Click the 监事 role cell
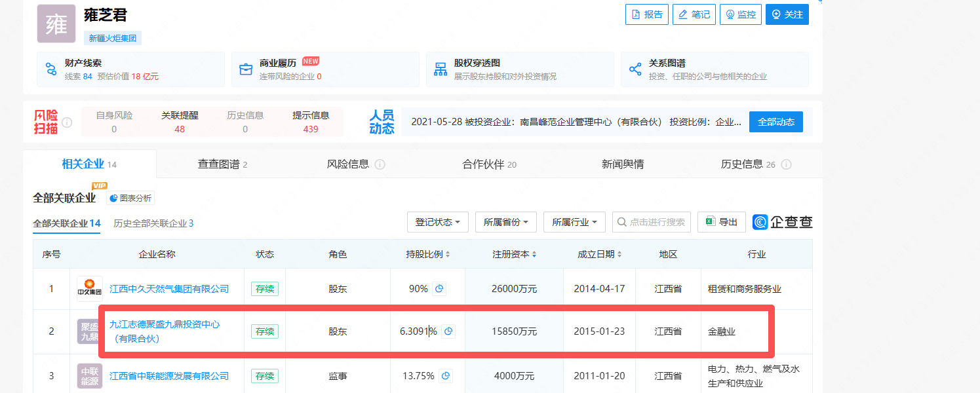Viewport: 980px width, 393px height. click(x=338, y=376)
